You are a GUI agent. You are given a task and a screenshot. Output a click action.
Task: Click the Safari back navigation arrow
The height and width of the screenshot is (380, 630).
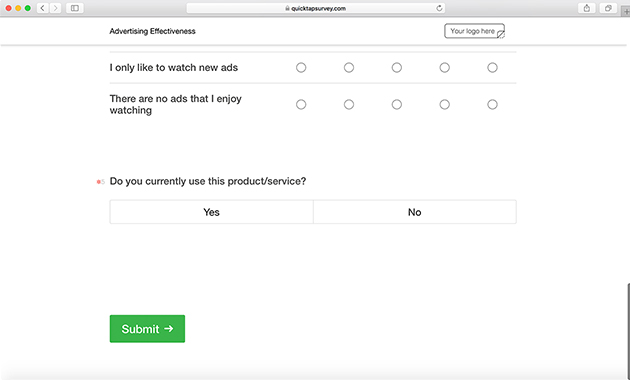pyautogui.click(x=43, y=8)
